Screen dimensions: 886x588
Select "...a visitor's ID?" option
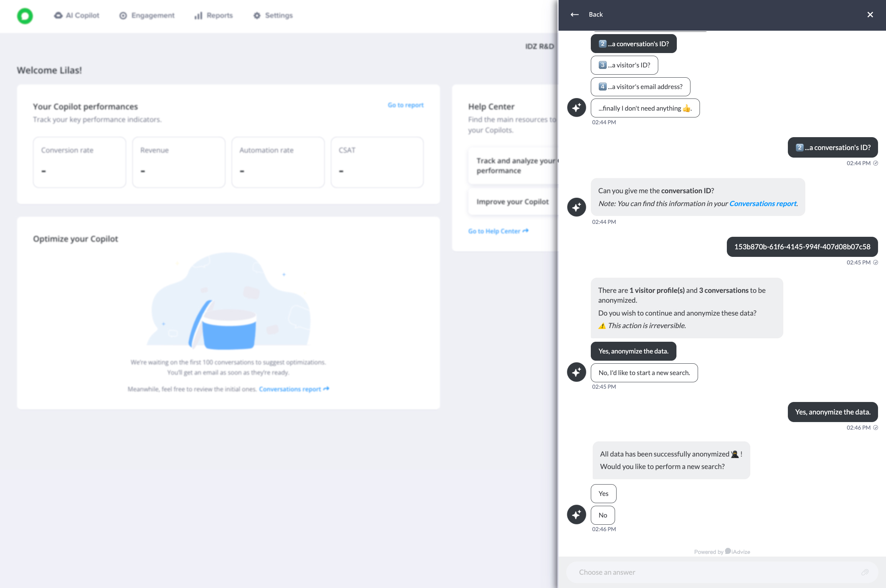pyautogui.click(x=624, y=65)
